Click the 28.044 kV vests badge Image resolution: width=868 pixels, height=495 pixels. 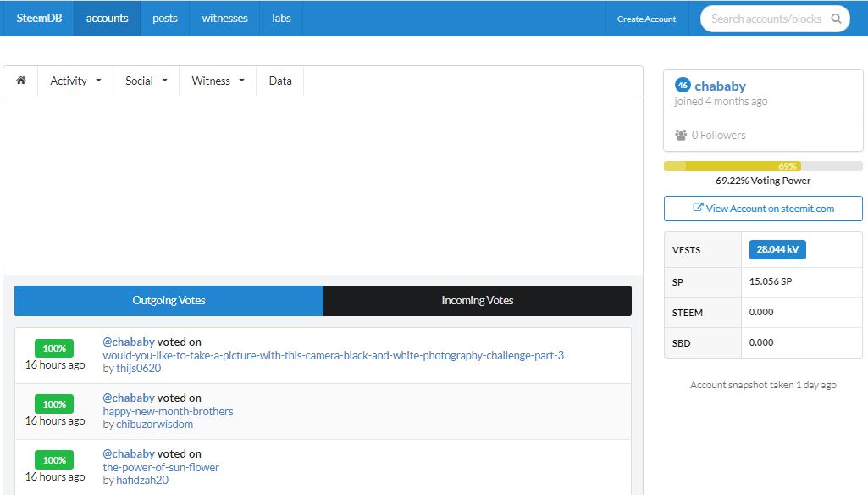(x=777, y=249)
